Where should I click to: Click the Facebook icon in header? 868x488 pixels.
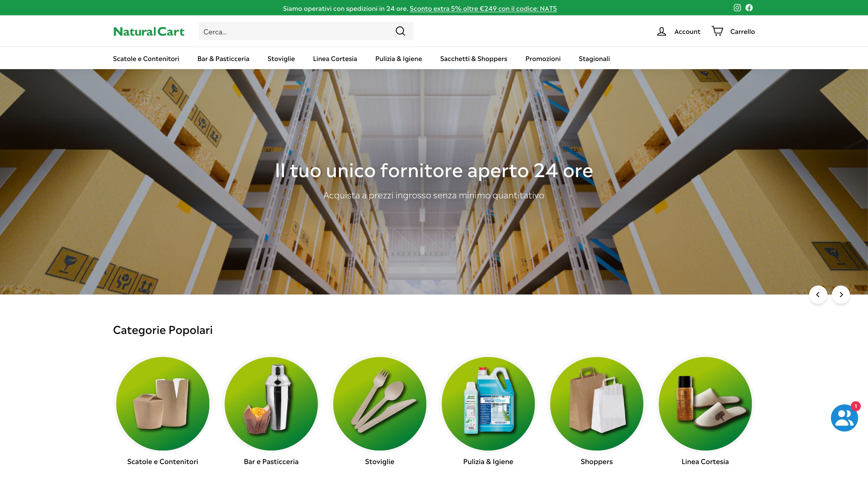(749, 7)
